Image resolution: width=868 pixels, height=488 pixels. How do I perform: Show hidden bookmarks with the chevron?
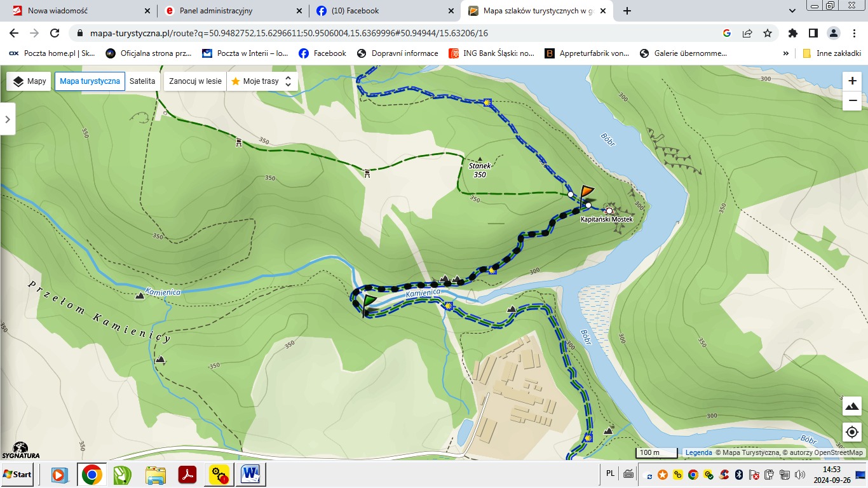coord(786,53)
